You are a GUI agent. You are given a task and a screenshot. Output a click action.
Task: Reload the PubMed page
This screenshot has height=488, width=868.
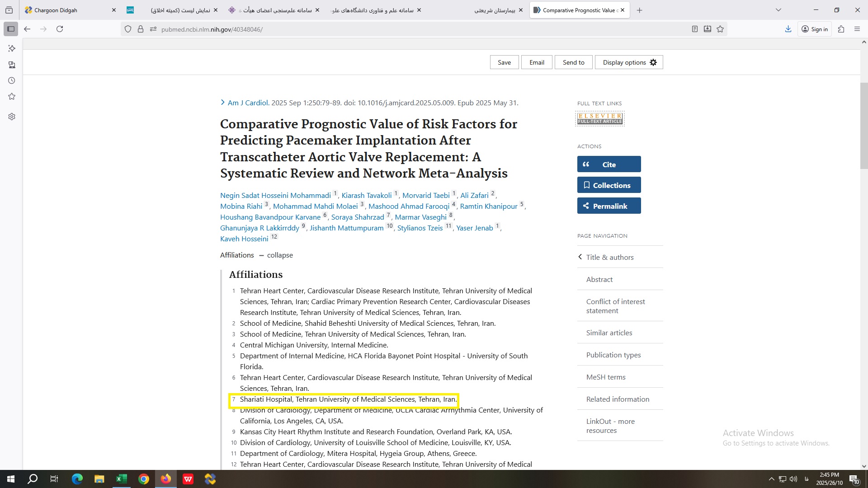coord(60,29)
